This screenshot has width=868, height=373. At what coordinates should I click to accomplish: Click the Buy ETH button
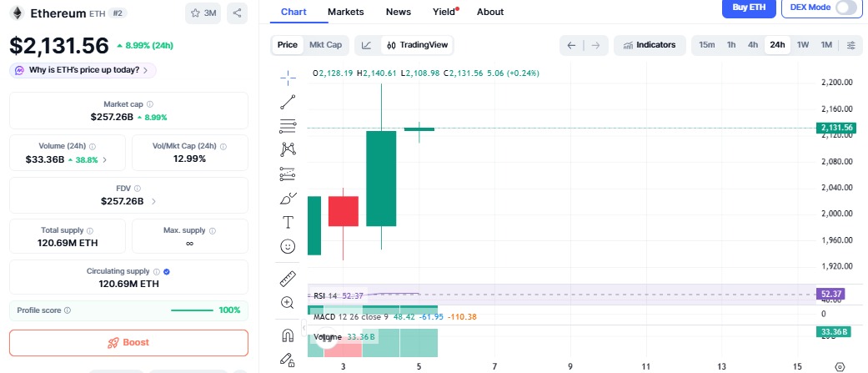pyautogui.click(x=749, y=8)
